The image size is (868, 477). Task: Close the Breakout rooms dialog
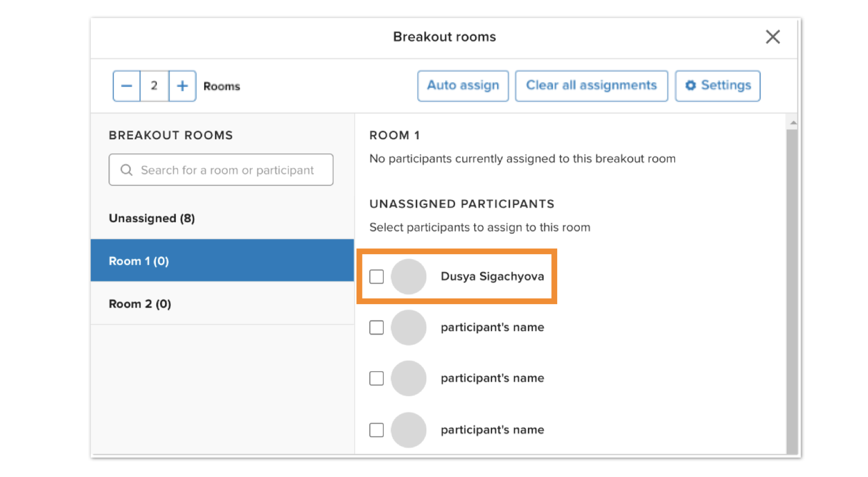point(773,37)
